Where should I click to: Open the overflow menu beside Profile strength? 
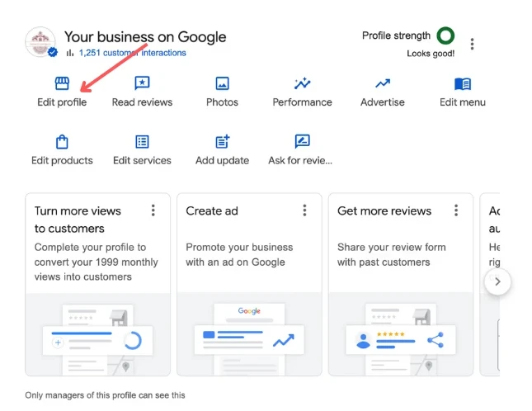point(472,44)
